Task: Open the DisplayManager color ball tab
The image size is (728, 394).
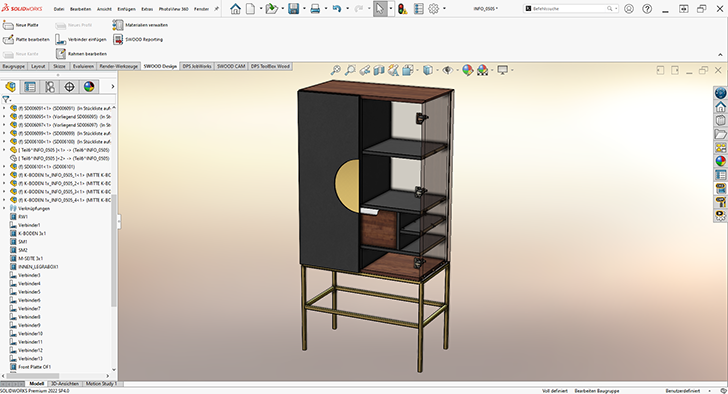Action: pyautogui.click(x=89, y=87)
